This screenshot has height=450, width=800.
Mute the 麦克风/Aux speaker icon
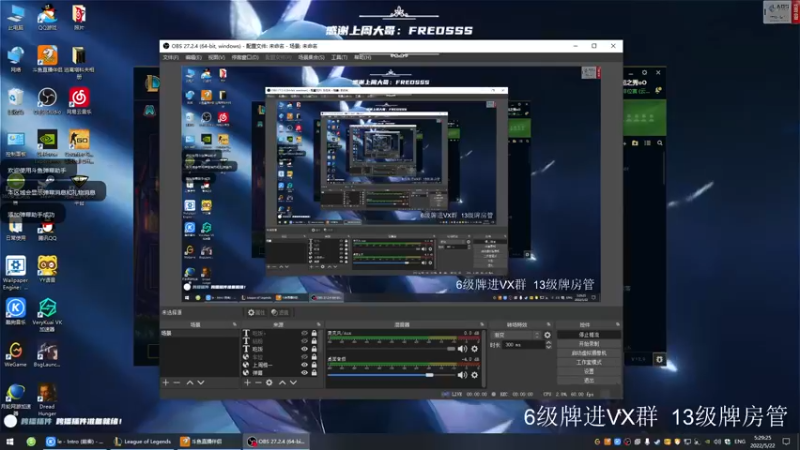(462, 349)
